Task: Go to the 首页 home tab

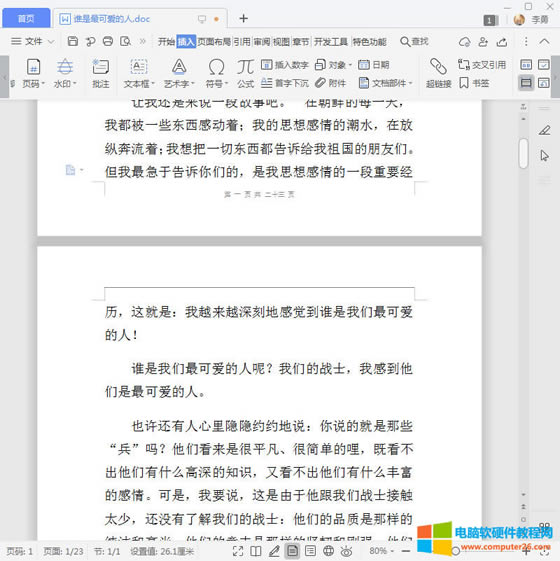Action: point(26,18)
